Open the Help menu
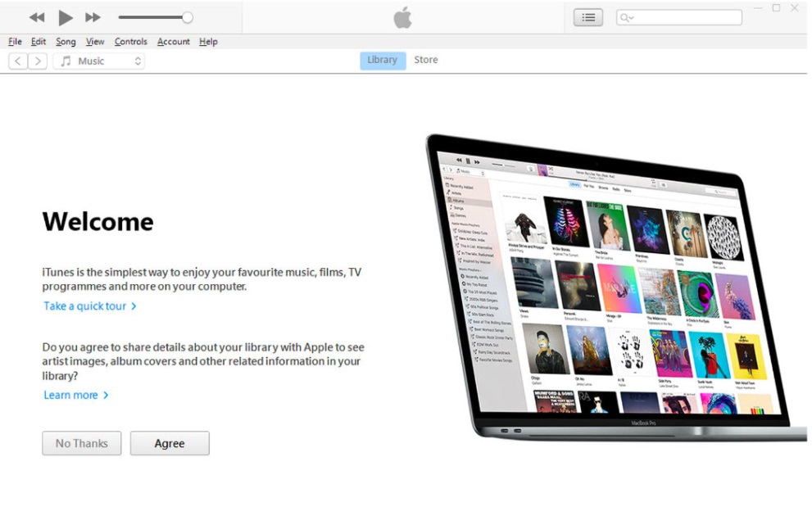Screen dimensions: 812x516 (208, 42)
